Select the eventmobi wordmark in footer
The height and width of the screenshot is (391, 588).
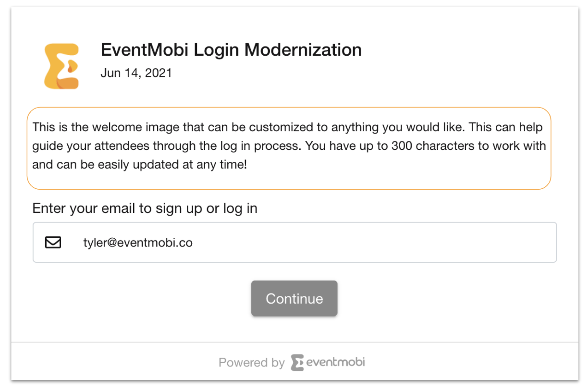(x=335, y=362)
